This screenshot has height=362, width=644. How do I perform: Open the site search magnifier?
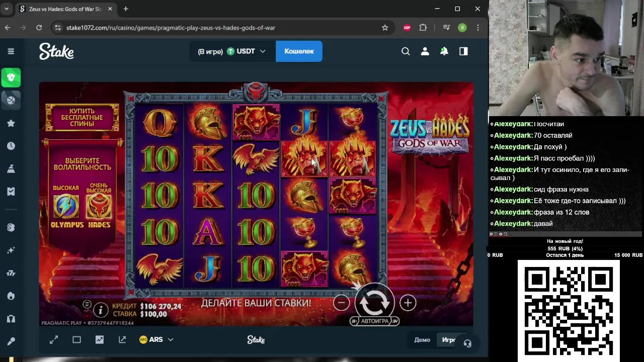coord(406,51)
